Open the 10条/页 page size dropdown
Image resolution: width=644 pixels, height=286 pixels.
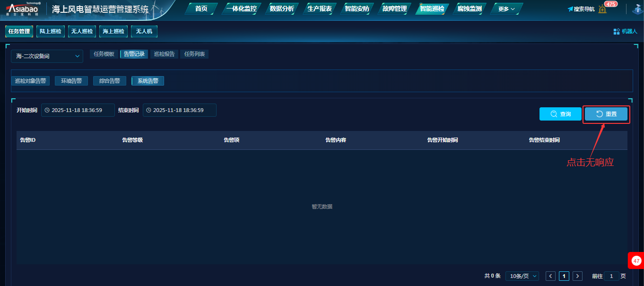522,276
